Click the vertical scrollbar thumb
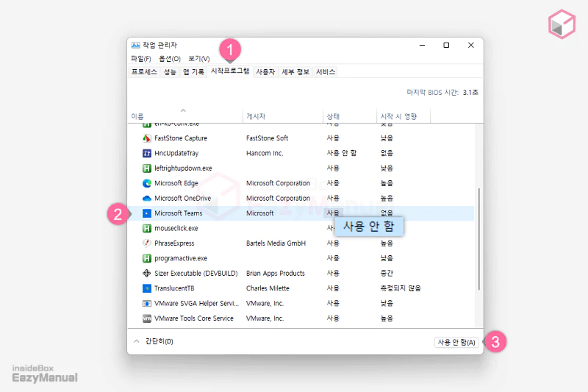 [x=479, y=239]
